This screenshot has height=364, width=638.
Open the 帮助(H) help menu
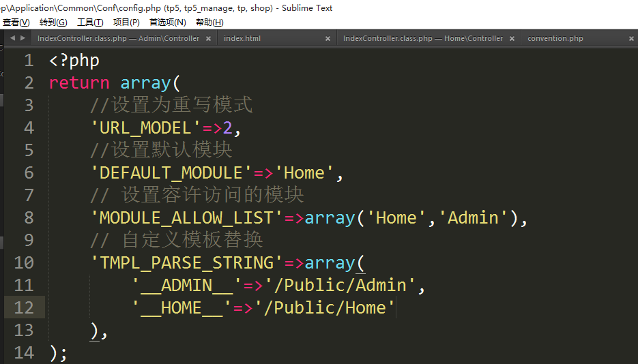(209, 22)
